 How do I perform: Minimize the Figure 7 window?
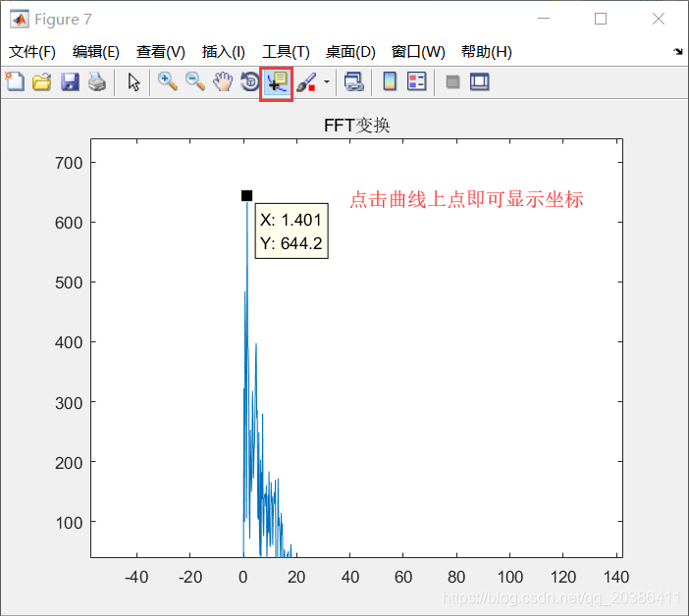(544, 19)
